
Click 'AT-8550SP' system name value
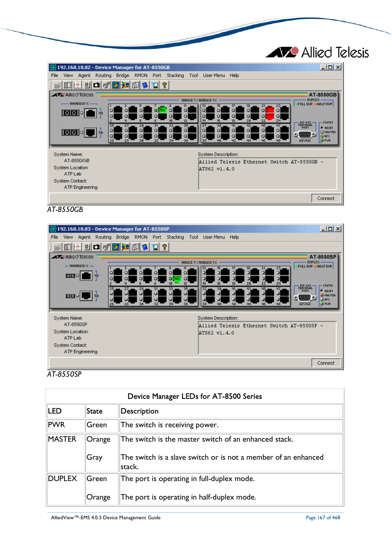point(76,325)
